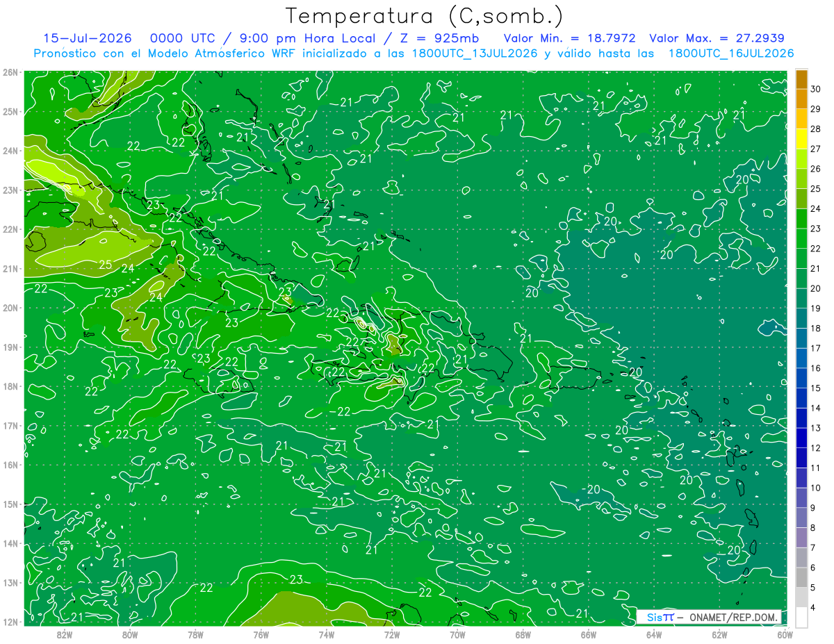Click the title "Temperatura (C,somb.)"
Image resolution: width=834 pixels, height=644 pixels.
(425, 15)
